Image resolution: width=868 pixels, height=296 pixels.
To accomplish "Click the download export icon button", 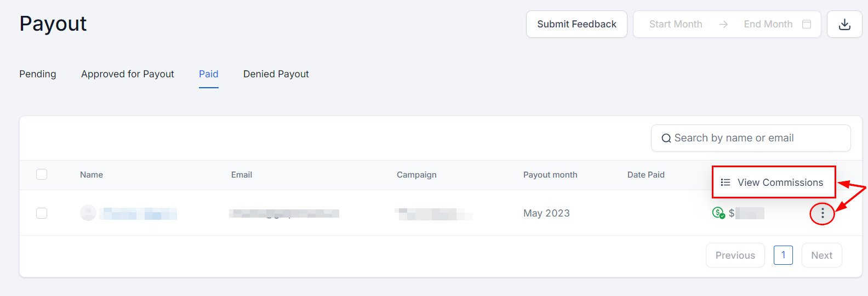I will click(x=844, y=24).
